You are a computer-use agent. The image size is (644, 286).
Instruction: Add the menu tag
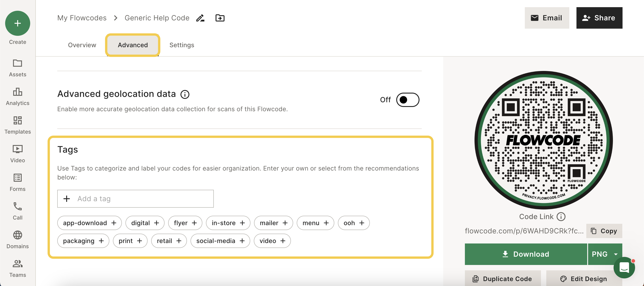(316, 223)
